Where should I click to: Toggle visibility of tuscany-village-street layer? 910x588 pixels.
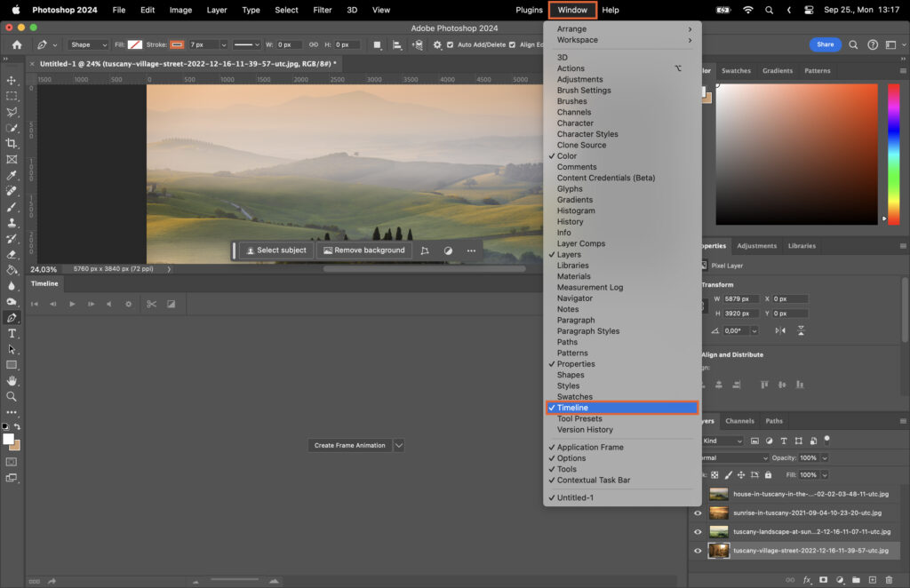pyautogui.click(x=698, y=550)
